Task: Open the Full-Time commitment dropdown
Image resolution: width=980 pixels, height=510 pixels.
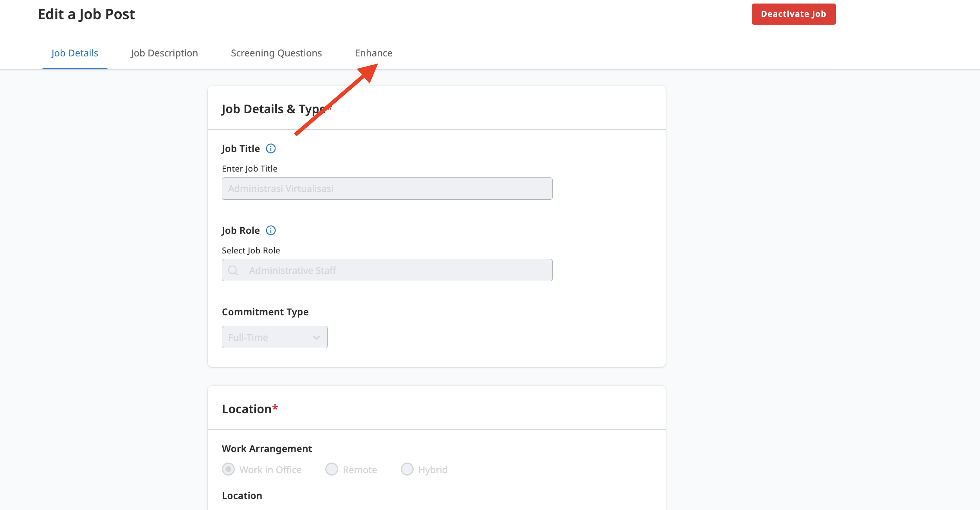Action: point(274,337)
